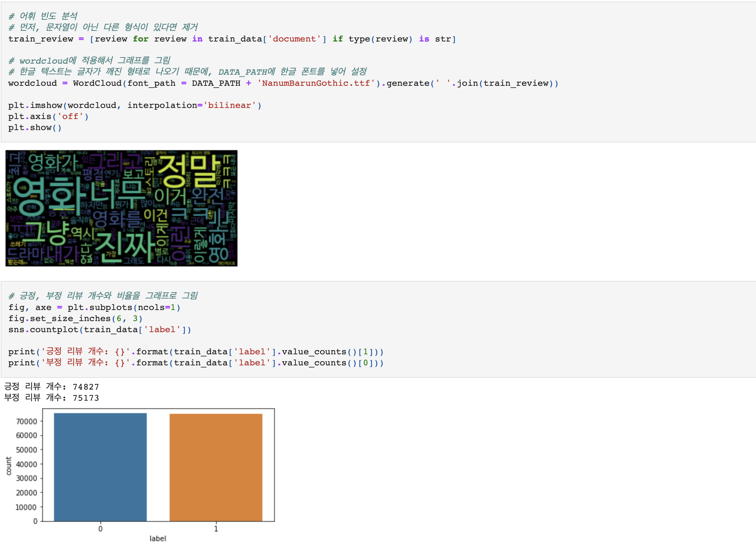756x546 pixels.
Task: Click the output text 부정 리뷰 개수: 75173
Action: coord(52,398)
